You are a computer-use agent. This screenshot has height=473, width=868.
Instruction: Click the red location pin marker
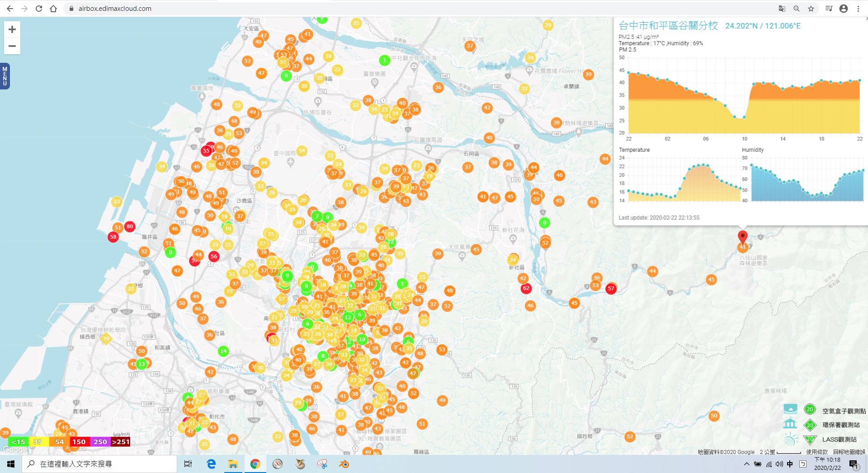pyautogui.click(x=742, y=236)
